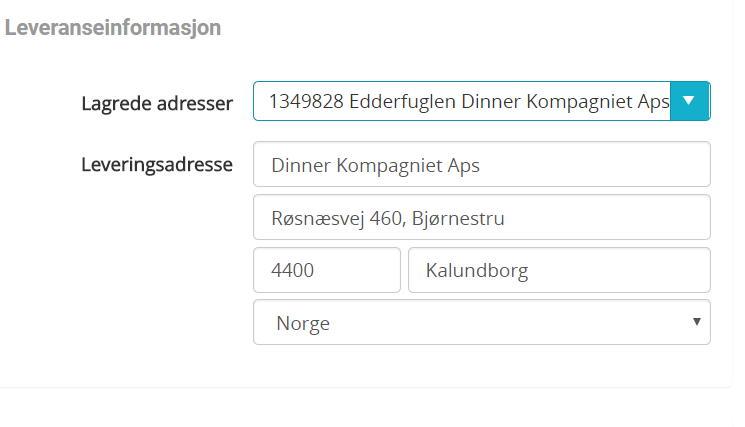Click the Leveranseinformasjon section heading
The width and height of the screenshot is (745, 427).
tap(112, 28)
